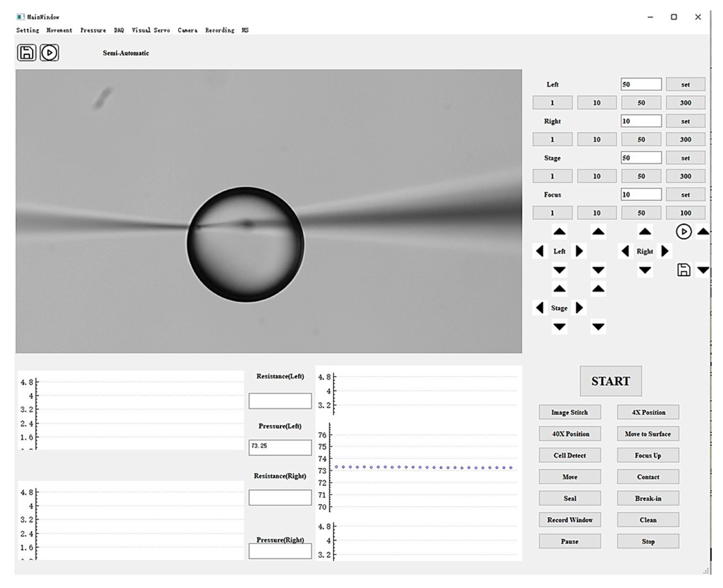Open the Visual Servo menu
Screen dimensions: 723x588
[x=151, y=30]
